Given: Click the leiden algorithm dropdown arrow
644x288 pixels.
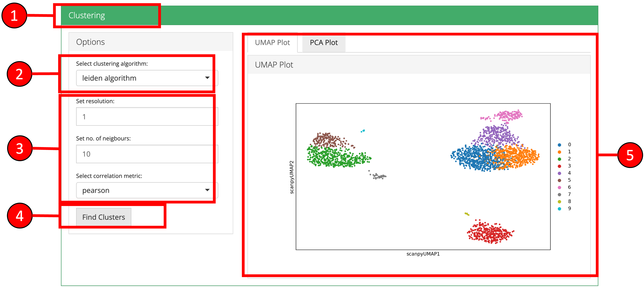Looking at the screenshot, I should pos(207,78).
